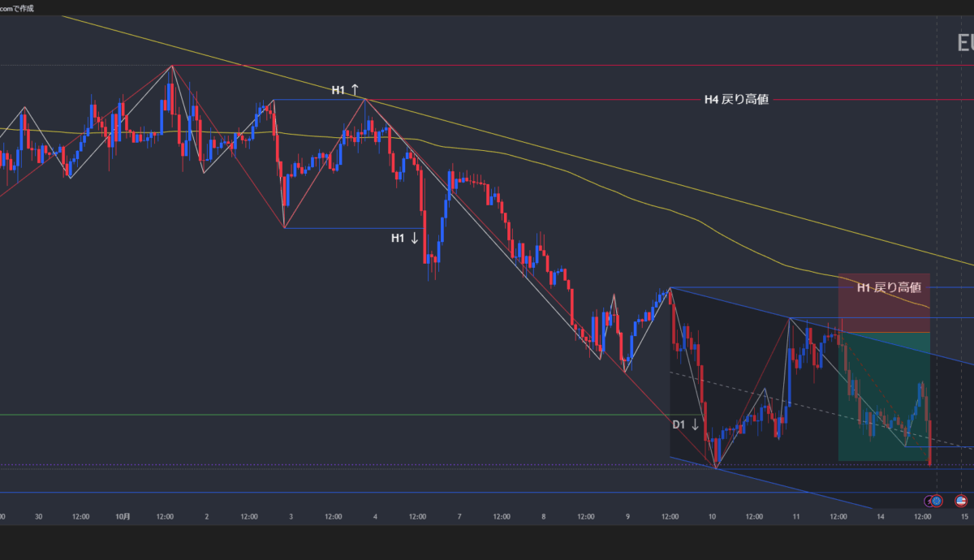Click the "H1 ↓" annotation label
This screenshot has width=974, height=560.
point(404,238)
